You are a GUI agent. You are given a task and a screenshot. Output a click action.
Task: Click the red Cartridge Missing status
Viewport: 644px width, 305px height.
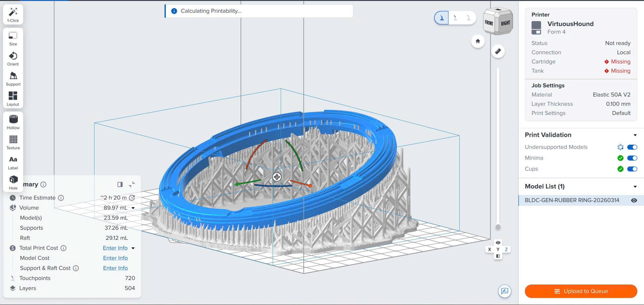617,62
